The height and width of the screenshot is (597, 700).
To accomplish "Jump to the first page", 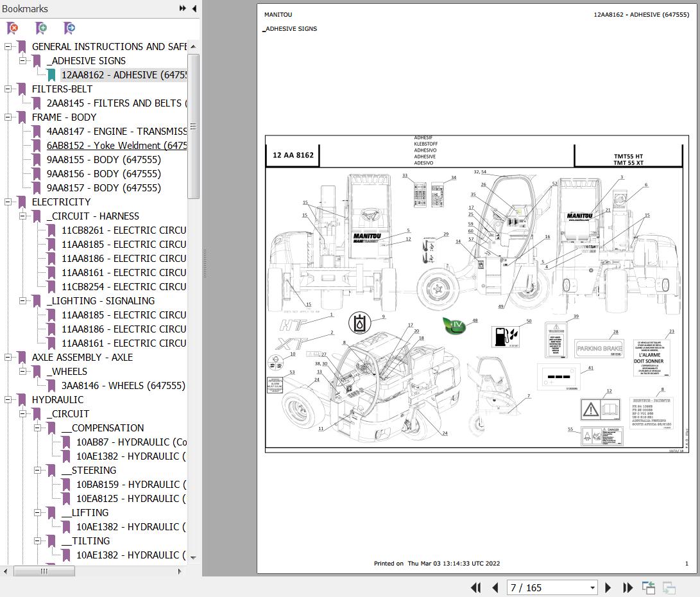I will tap(475, 587).
